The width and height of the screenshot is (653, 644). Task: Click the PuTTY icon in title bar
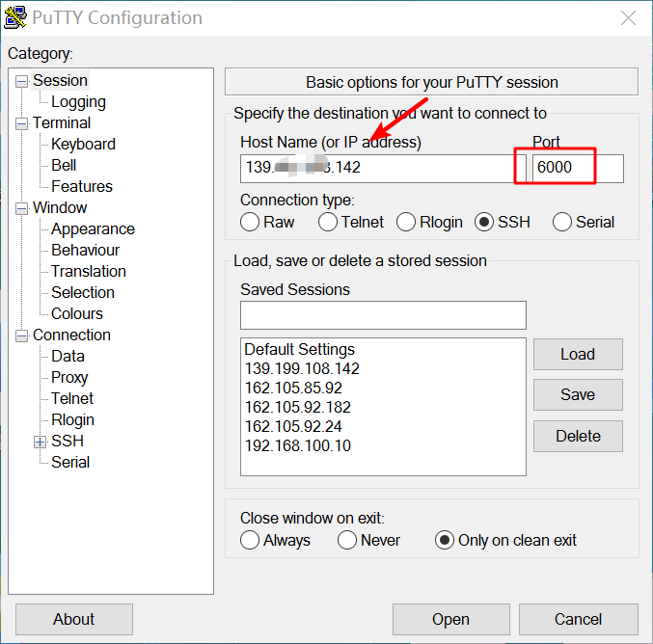point(16,18)
